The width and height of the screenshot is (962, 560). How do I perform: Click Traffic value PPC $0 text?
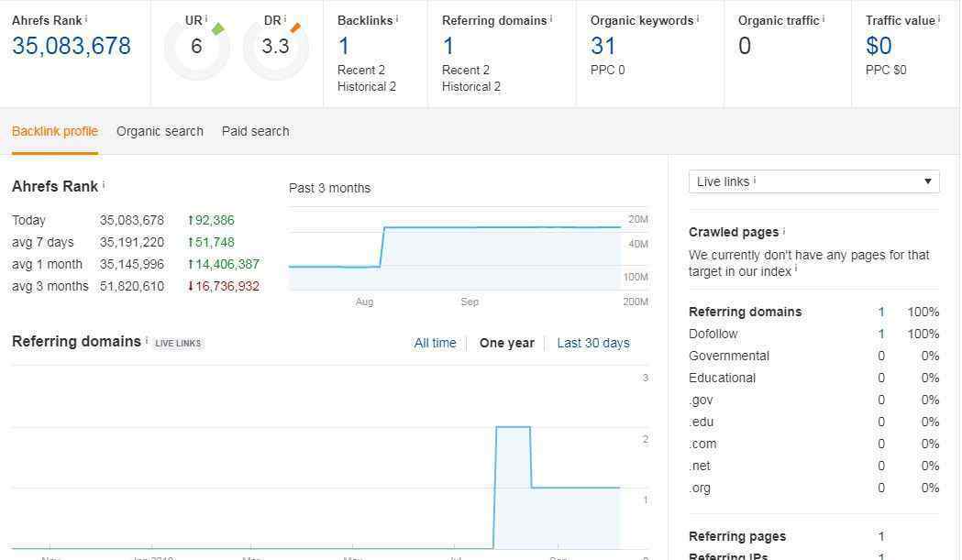(x=886, y=70)
